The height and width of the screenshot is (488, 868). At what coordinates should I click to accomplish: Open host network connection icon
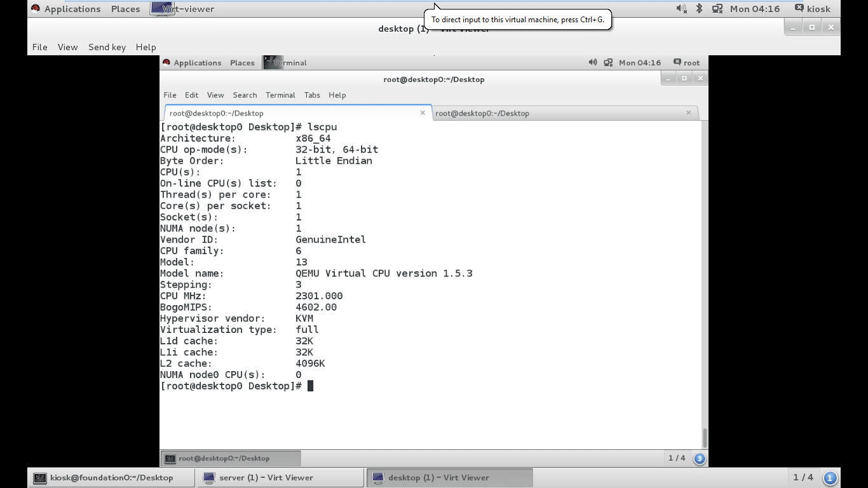[x=717, y=9]
